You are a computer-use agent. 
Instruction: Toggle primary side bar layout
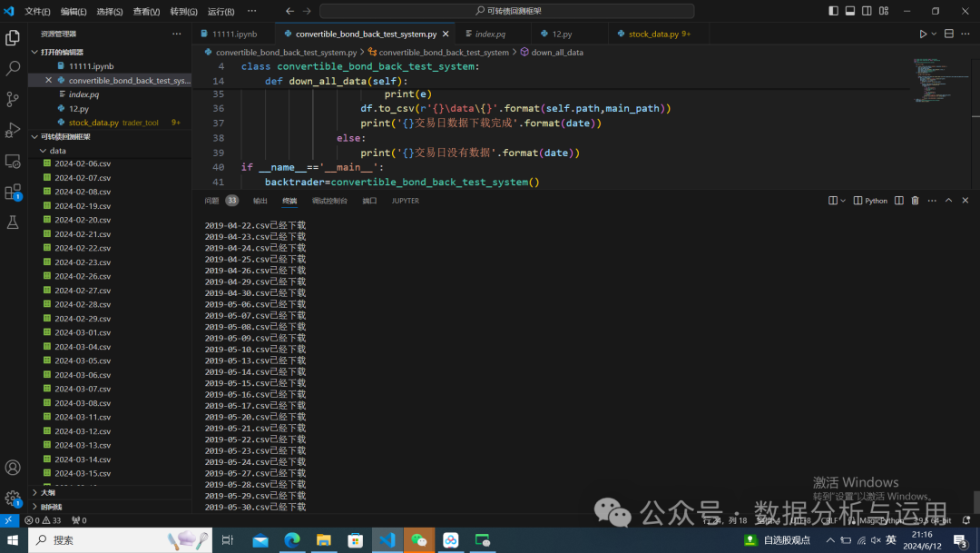tap(833, 11)
